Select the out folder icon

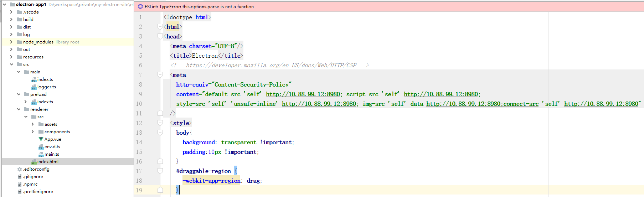[x=20, y=50]
